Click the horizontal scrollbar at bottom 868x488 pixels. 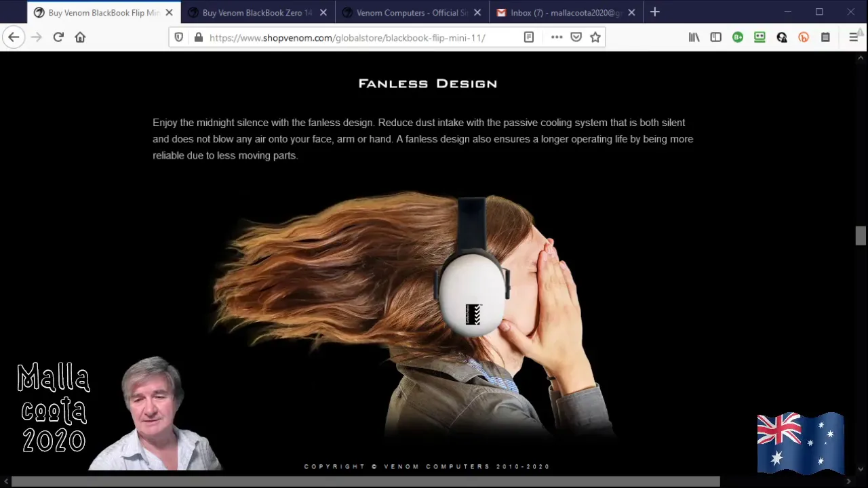[366, 481]
